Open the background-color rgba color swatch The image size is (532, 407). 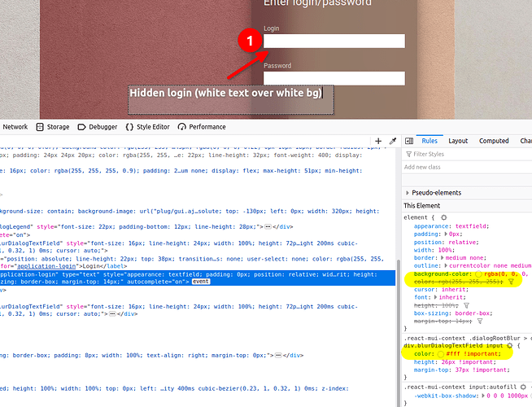coord(478,274)
